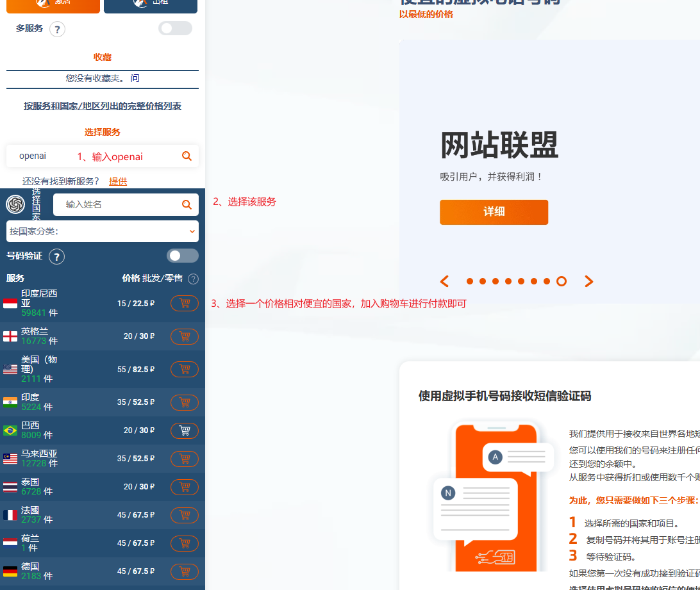The height and width of the screenshot is (590, 700).
Task: Open help icon next to 号码验证
Action: pos(56,257)
